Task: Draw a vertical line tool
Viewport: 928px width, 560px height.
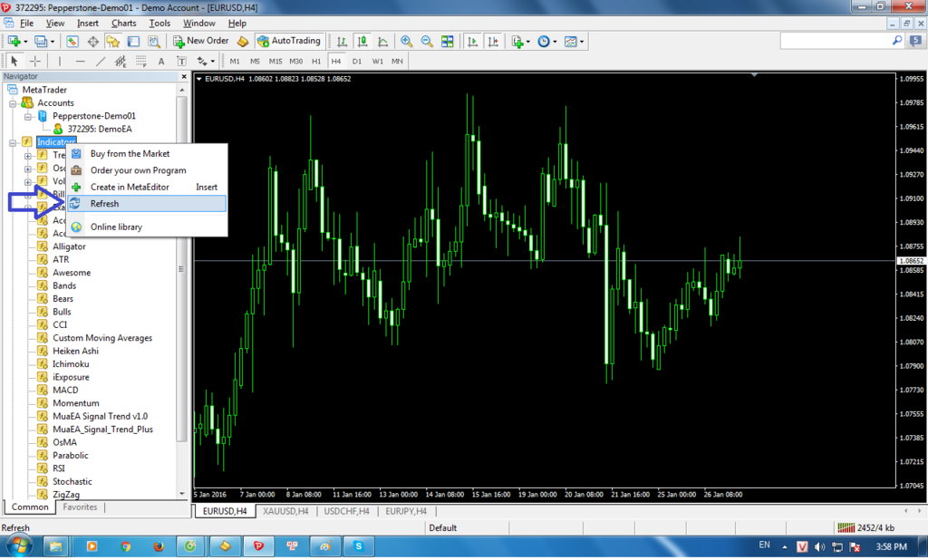Action: 59,61
